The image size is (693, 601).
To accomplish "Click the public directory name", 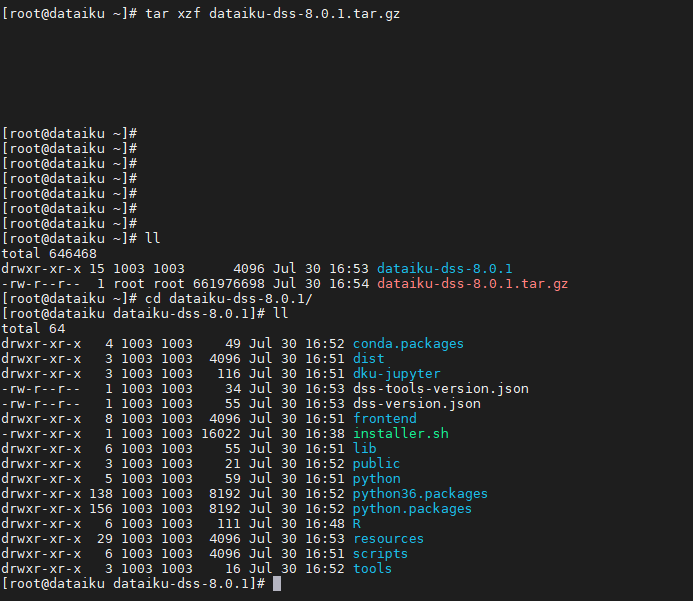I will 377,464.
